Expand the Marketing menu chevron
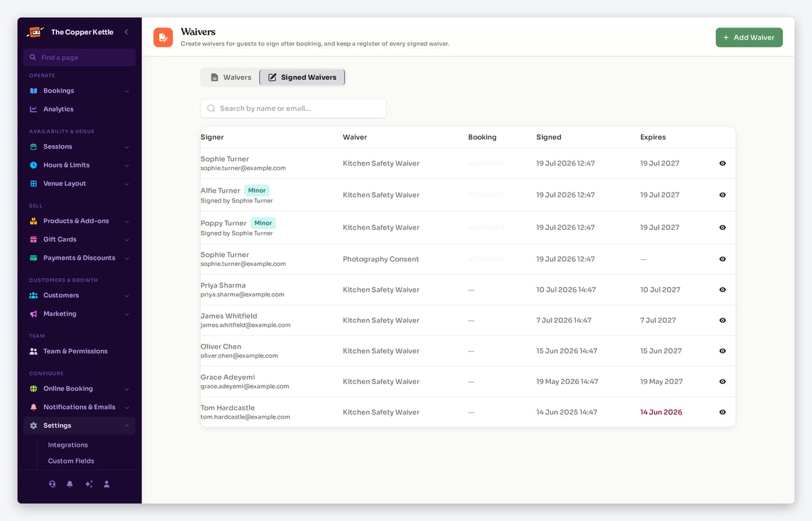812x521 pixels. [127, 314]
